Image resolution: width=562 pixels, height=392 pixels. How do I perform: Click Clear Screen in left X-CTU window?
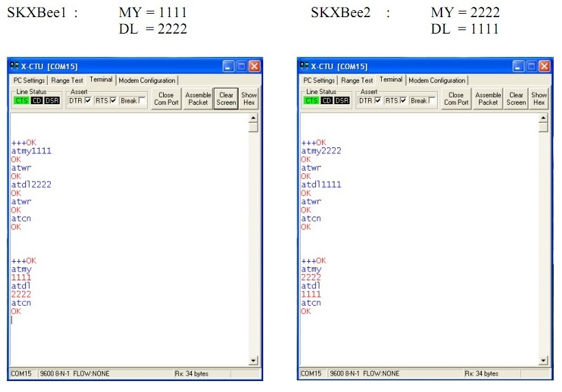click(226, 99)
